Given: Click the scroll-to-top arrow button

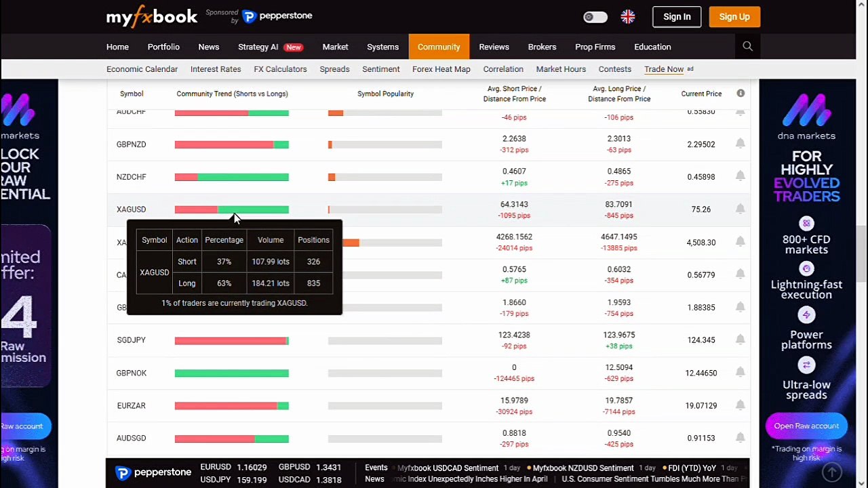Looking at the screenshot, I should point(832,472).
